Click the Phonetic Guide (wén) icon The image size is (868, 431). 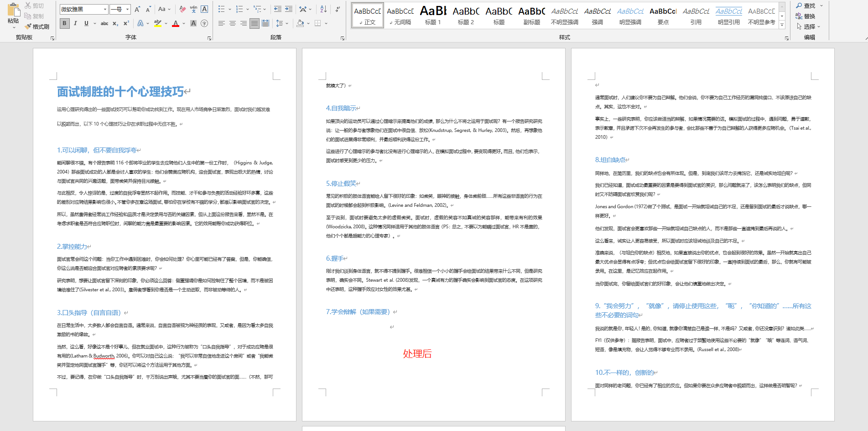pos(193,9)
